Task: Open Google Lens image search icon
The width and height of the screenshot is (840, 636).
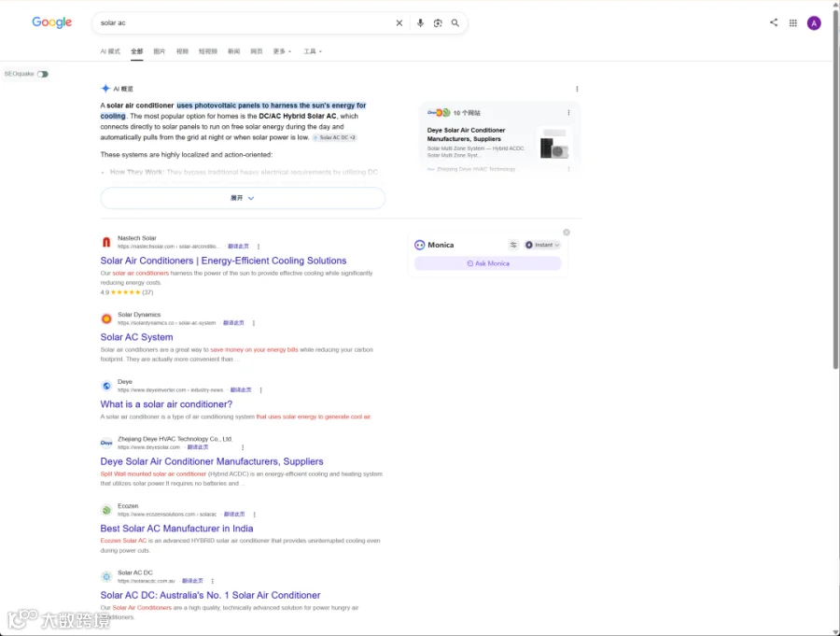Action: (x=438, y=23)
